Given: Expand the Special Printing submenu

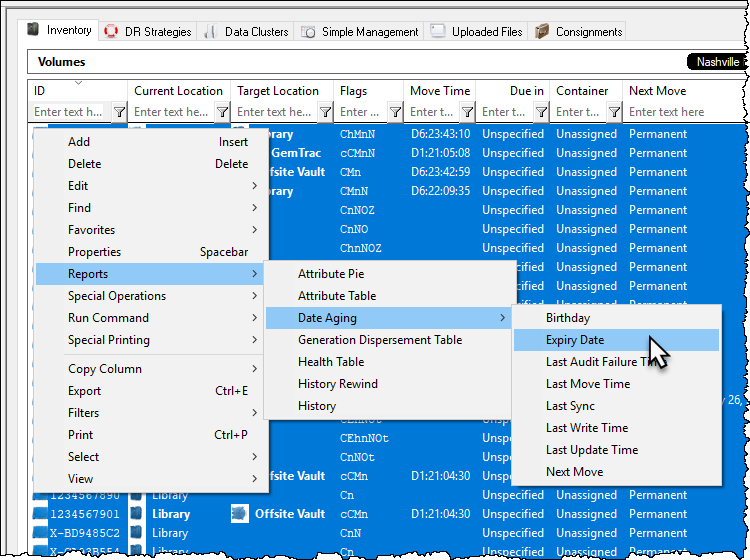Looking at the screenshot, I should coord(149,340).
